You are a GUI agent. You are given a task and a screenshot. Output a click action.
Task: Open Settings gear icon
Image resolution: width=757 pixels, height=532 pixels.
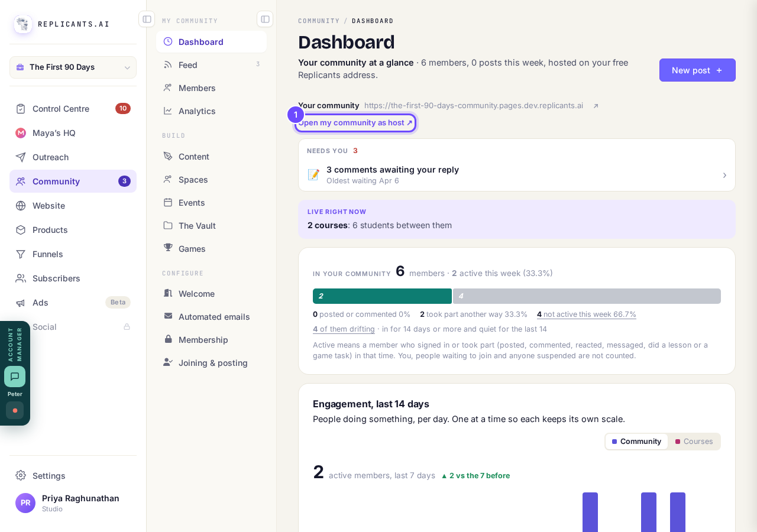21,475
